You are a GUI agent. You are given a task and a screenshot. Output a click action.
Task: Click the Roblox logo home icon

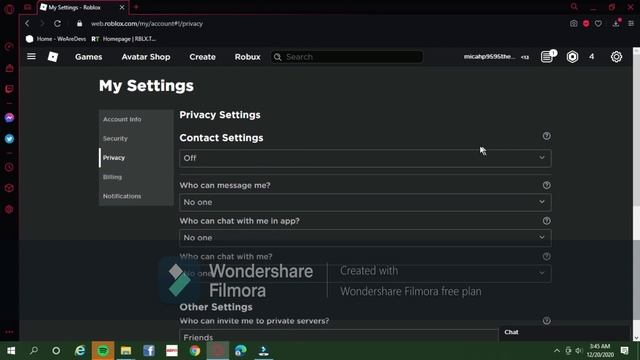(x=53, y=56)
